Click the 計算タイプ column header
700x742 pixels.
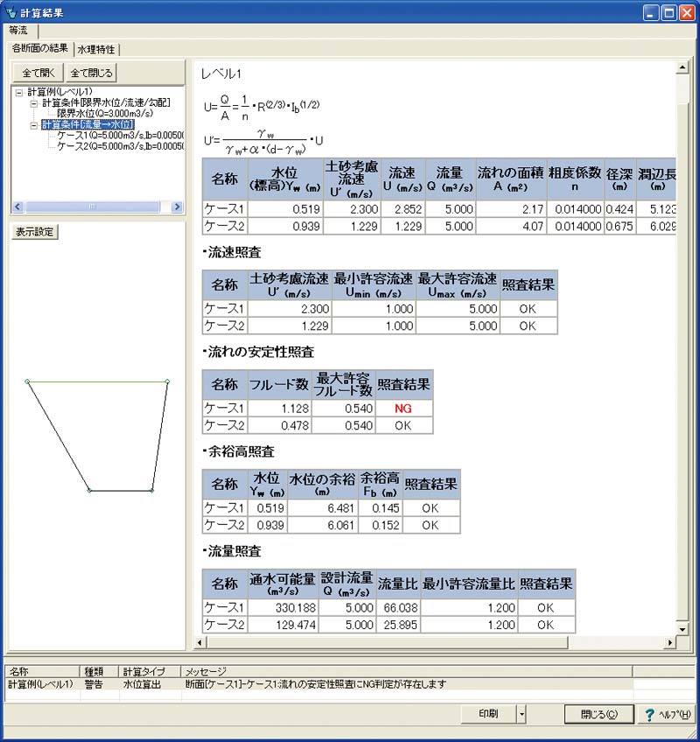150,671
